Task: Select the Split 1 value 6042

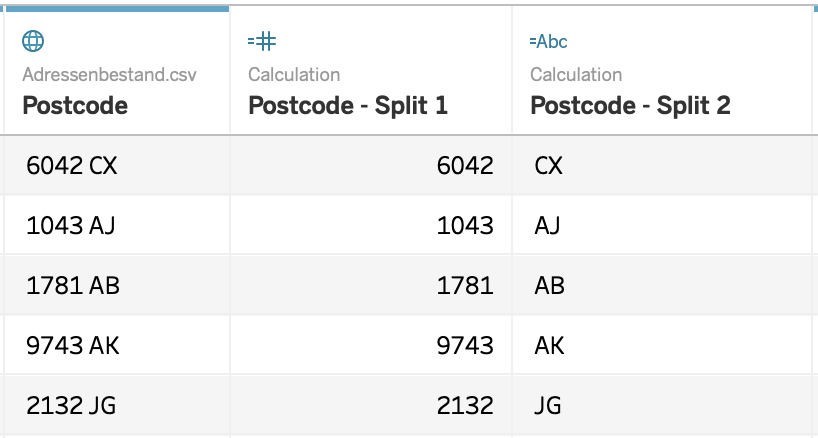Action: tap(465, 165)
